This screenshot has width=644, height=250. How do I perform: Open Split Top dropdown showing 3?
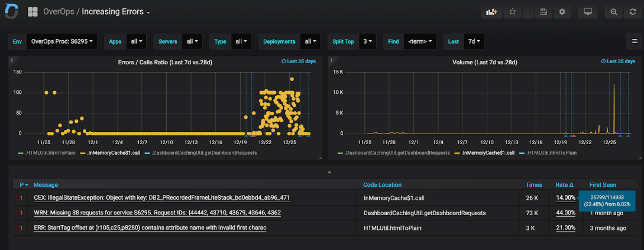(x=367, y=41)
